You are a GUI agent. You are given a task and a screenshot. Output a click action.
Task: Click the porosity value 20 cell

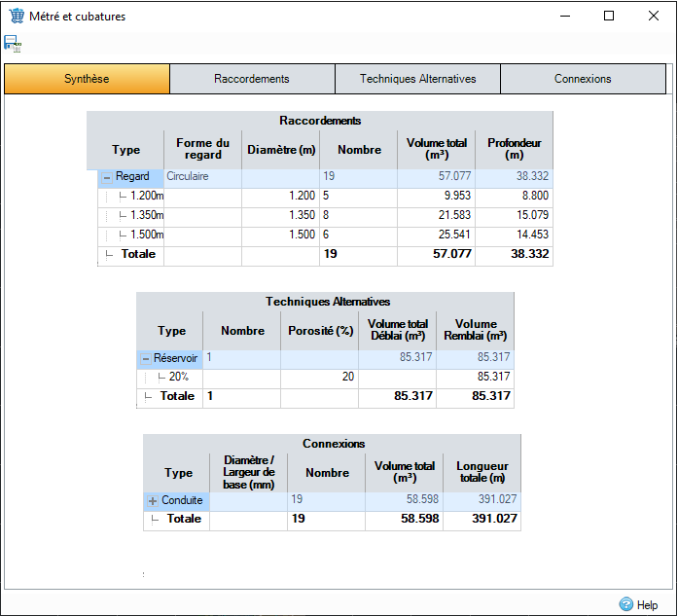(x=319, y=377)
